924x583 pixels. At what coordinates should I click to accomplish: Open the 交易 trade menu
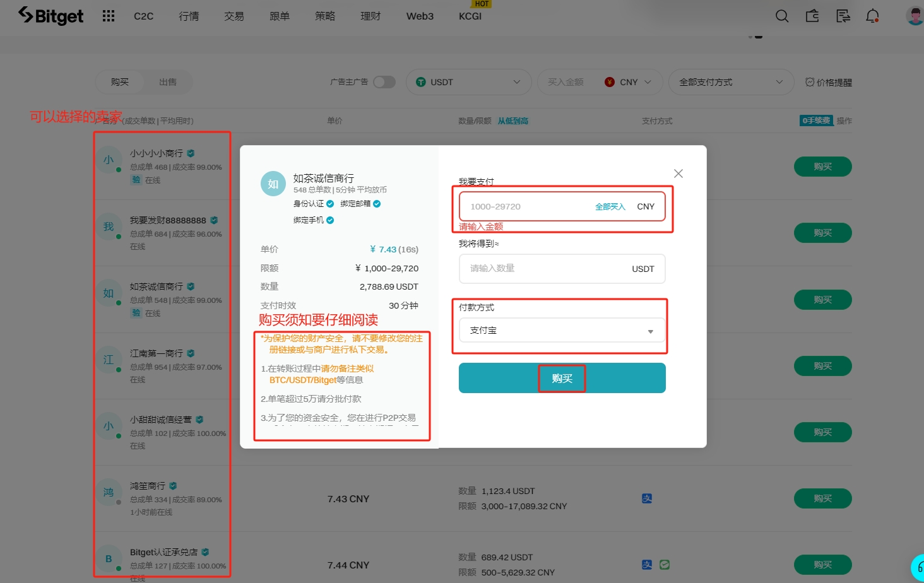[x=234, y=16]
